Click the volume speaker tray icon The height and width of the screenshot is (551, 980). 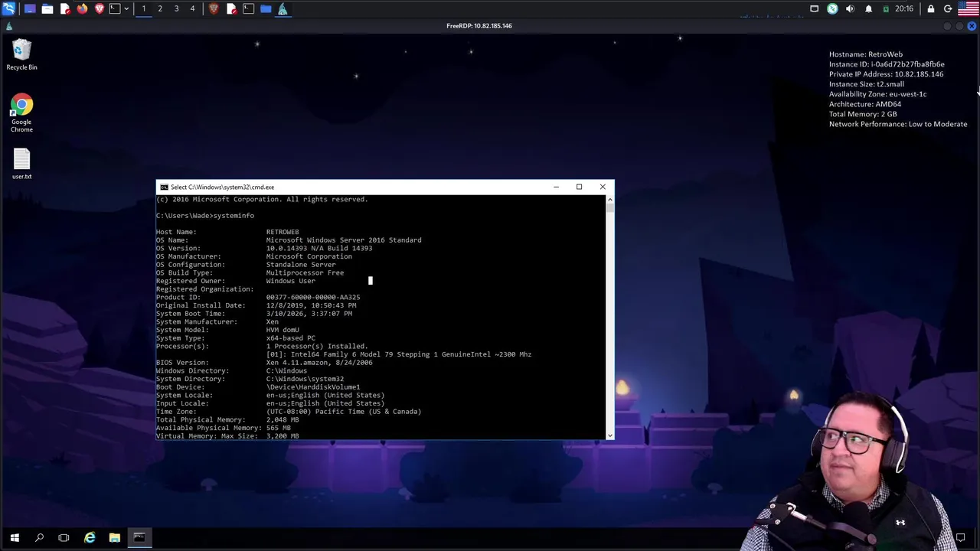pos(850,8)
